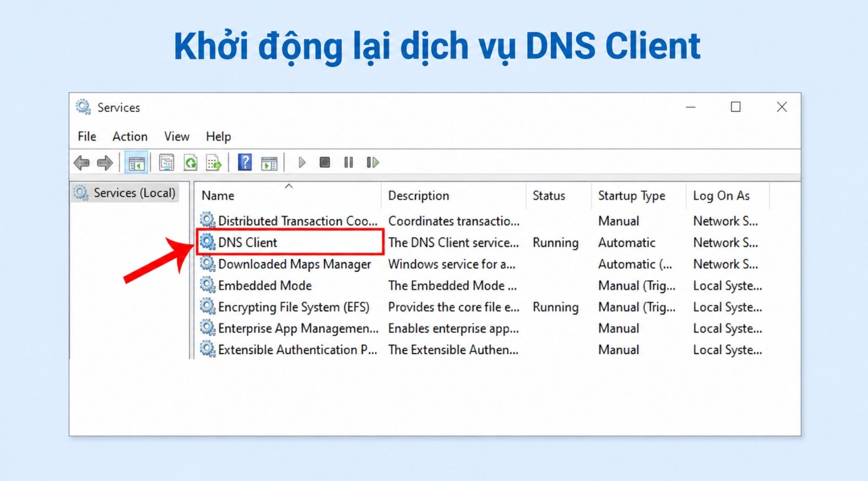
Task: Toggle the Show/Hide Console Tree icon
Action: tap(136, 163)
